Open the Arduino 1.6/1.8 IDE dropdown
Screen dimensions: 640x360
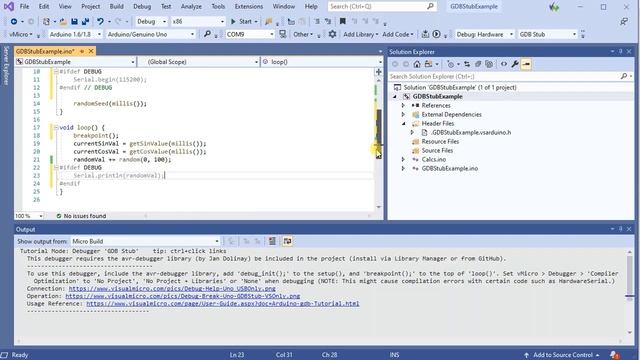coord(75,34)
